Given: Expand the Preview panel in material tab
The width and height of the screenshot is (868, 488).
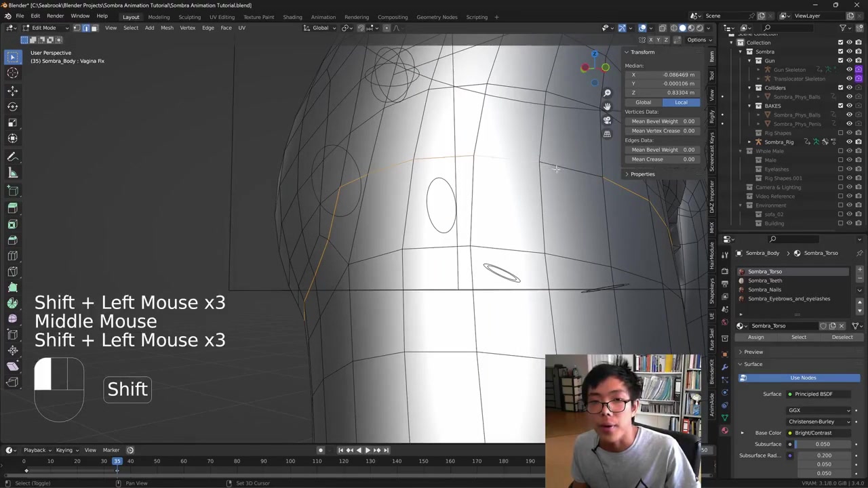Looking at the screenshot, I should [753, 352].
